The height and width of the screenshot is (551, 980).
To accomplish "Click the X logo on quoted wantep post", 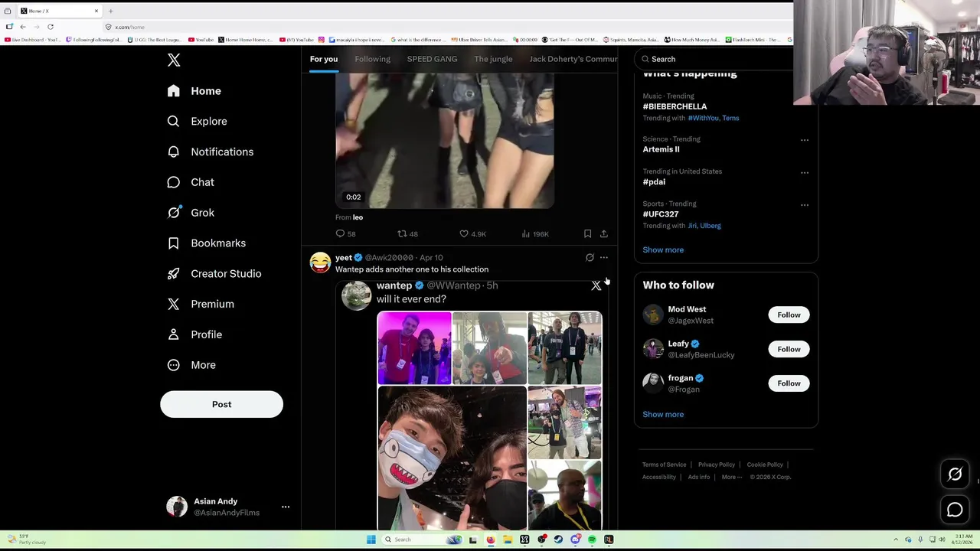I will tap(596, 285).
